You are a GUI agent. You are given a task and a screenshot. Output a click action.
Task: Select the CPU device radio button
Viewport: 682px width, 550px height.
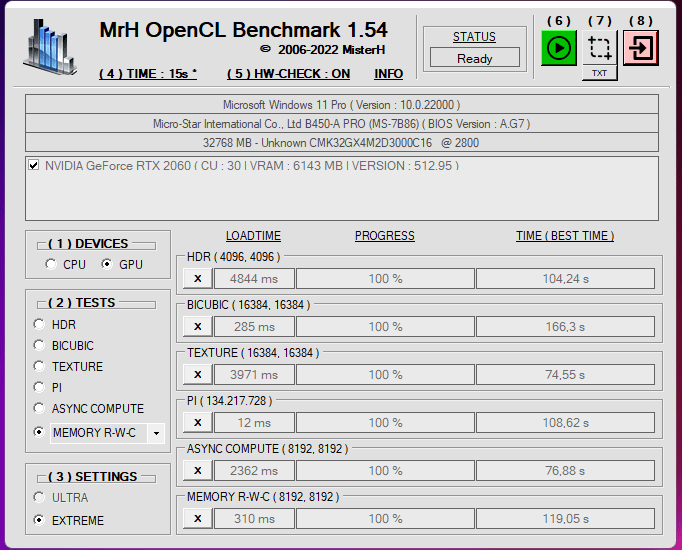click(x=51, y=264)
